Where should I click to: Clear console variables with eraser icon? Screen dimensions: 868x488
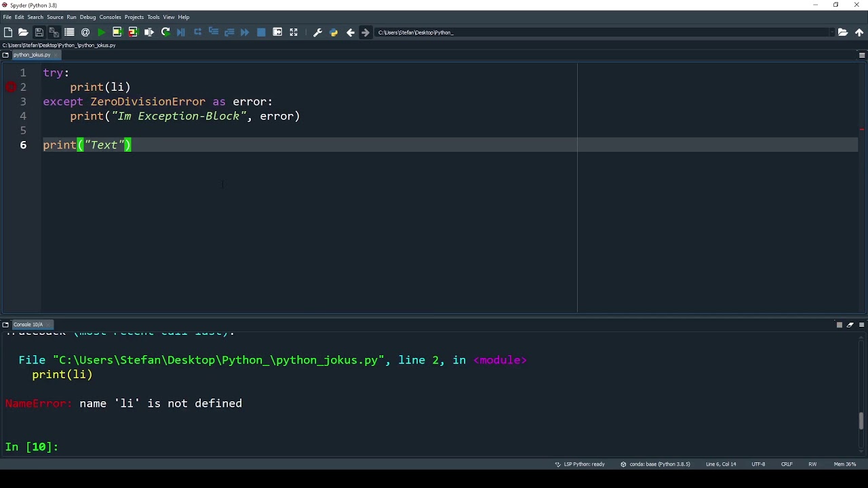tap(850, 325)
